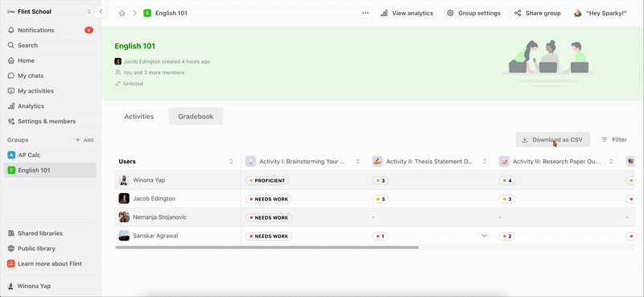Click Winona Yap's avatar in the table
Image resolution: width=644 pixels, height=297 pixels.
coord(124,180)
